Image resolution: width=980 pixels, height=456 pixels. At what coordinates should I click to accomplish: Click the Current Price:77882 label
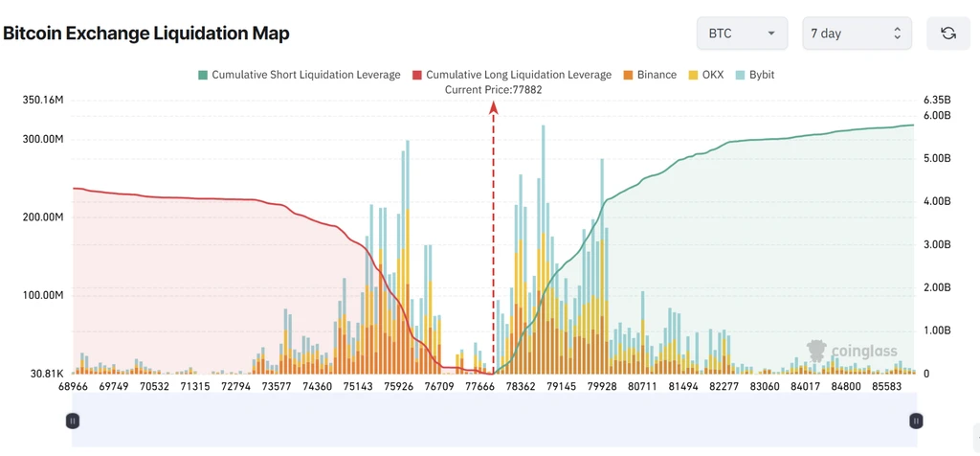pyautogui.click(x=493, y=89)
